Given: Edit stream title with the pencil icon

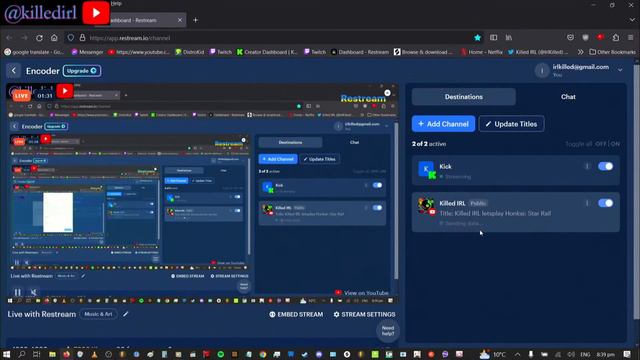Looking at the screenshot, I should click(126, 314).
